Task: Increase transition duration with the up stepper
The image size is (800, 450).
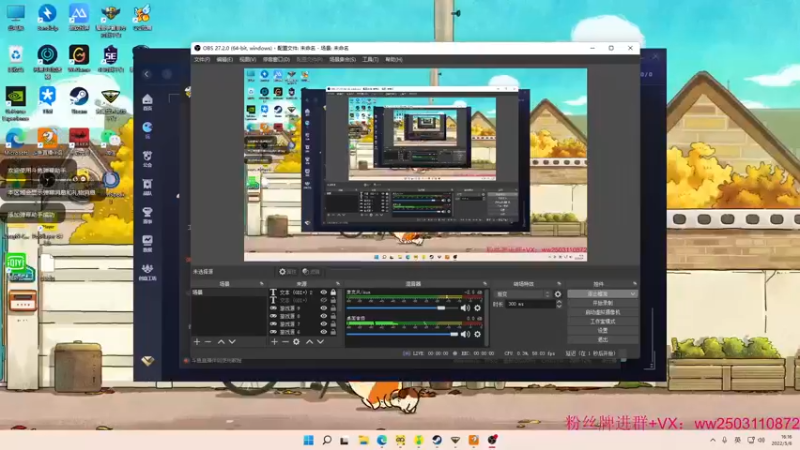Action: (x=559, y=302)
